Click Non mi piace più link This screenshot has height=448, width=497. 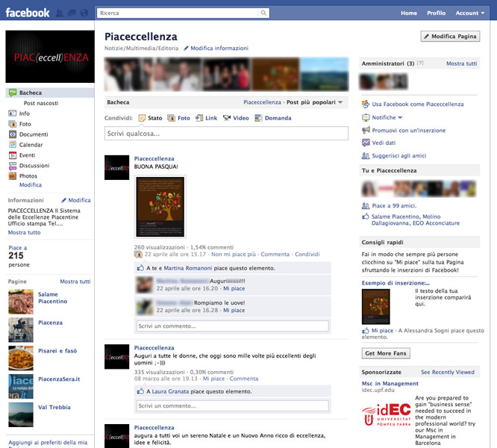234,255
